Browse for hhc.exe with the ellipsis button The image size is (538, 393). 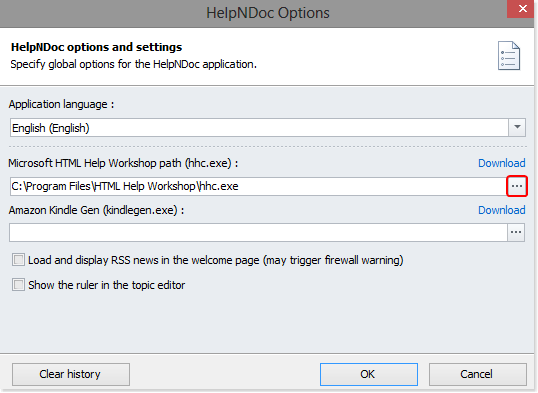coord(517,186)
